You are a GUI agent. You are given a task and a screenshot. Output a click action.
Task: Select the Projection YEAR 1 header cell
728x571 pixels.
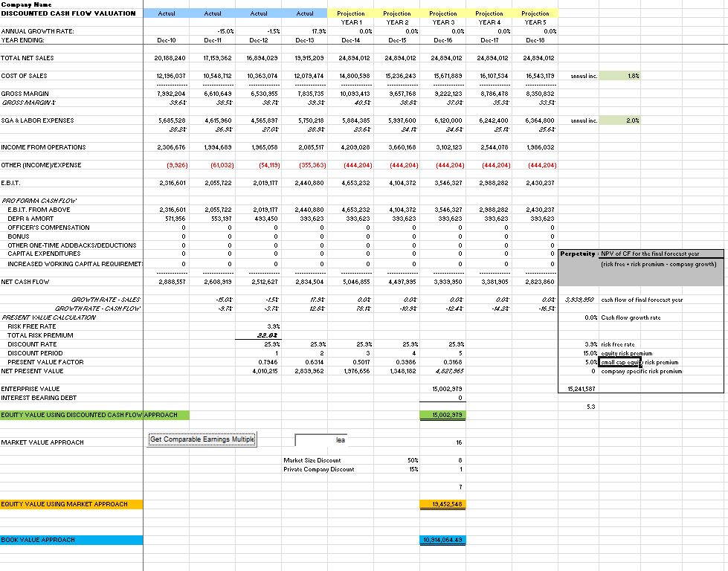click(350, 18)
